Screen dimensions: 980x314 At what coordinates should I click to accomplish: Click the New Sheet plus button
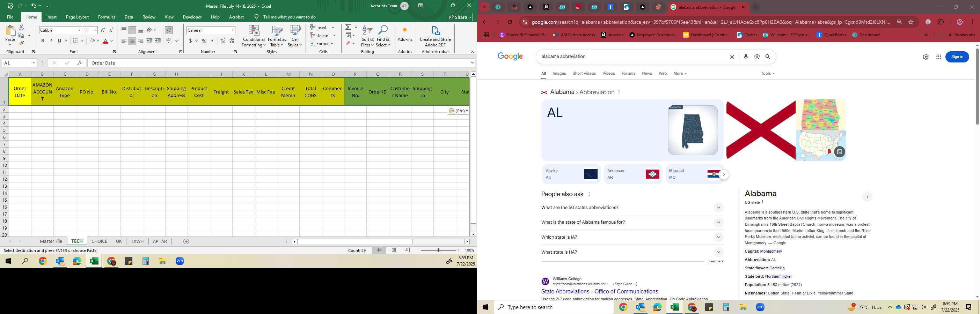(x=186, y=241)
